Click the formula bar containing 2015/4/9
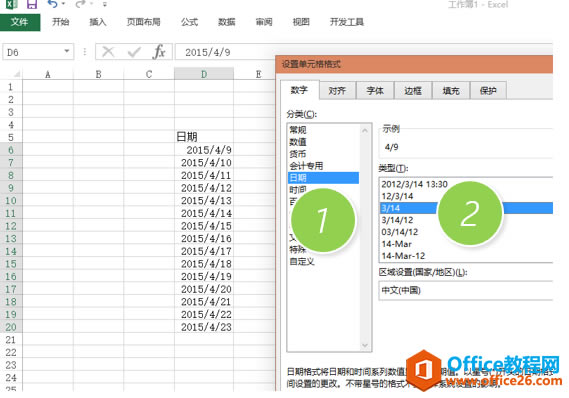Image resolution: width=569 pixels, height=398 pixels. [x=364, y=52]
